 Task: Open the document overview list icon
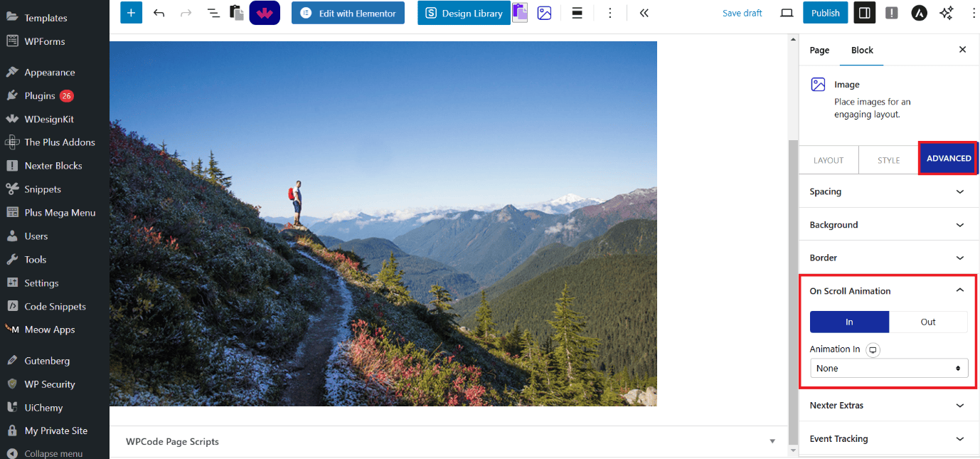point(213,13)
